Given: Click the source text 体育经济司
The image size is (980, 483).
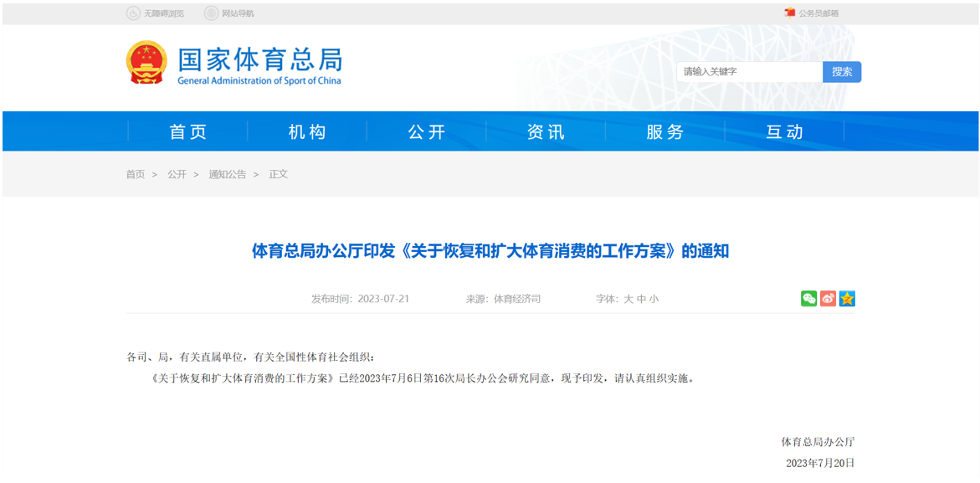Looking at the screenshot, I should (517, 299).
